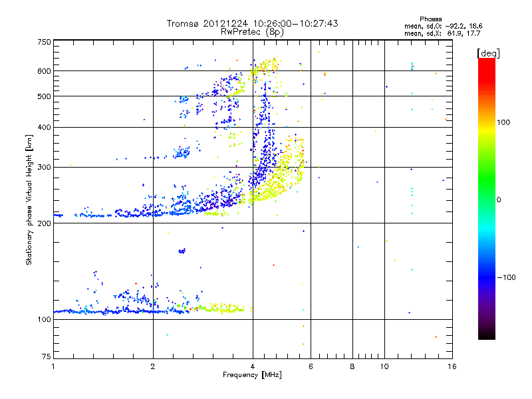Click the colorbar '100' tick label
This screenshot has width=532, height=399.
pos(503,122)
